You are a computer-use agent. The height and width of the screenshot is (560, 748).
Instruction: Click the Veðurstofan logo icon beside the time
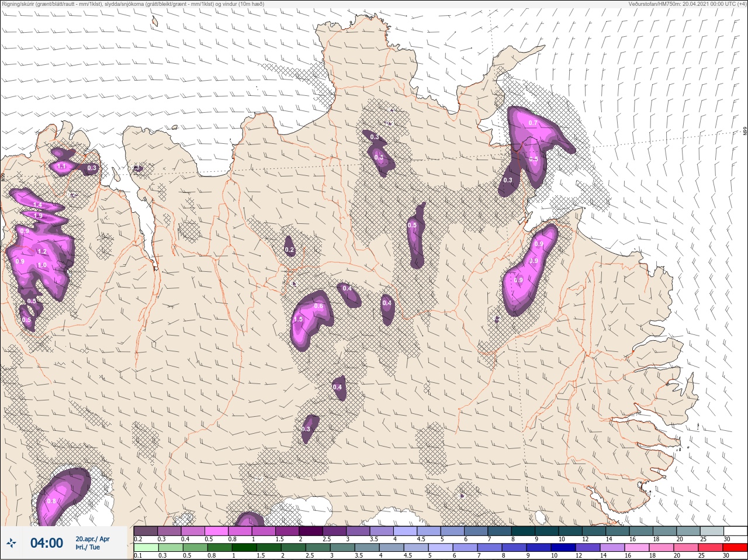[11, 544]
